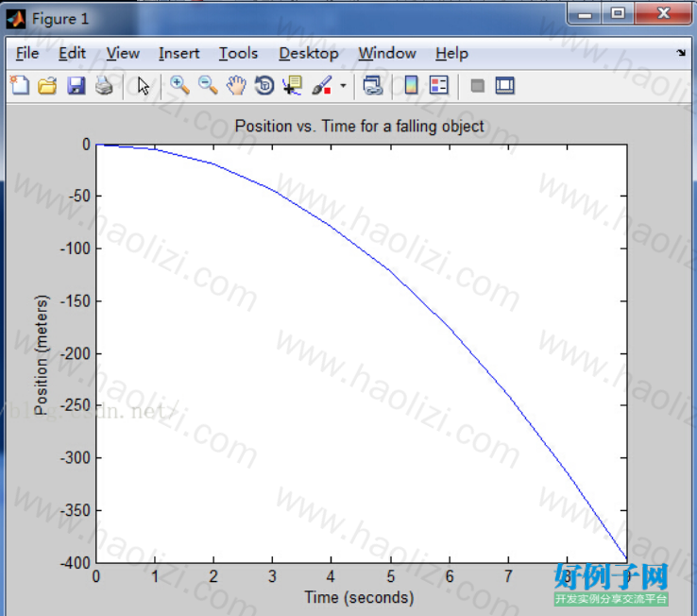
Task: Open the Window menu
Action: tap(387, 53)
